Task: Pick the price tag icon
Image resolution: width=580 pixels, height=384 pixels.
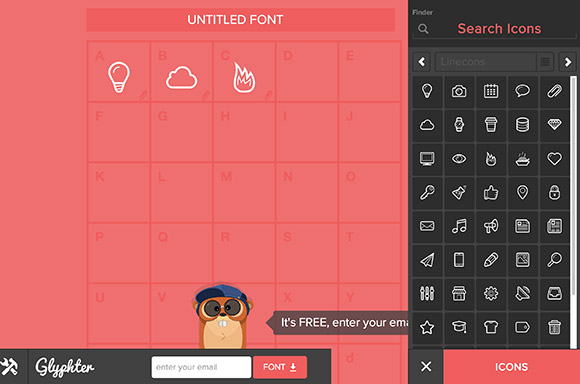Action: (x=522, y=327)
